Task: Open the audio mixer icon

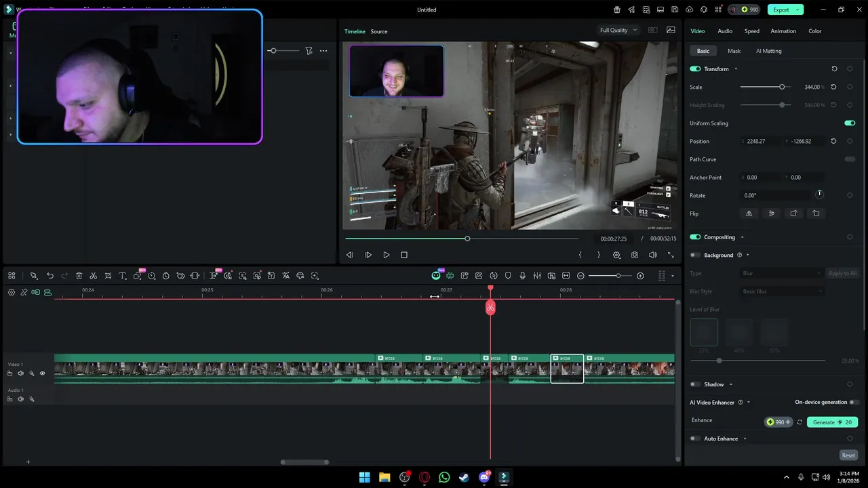Action: [x=537, y=276]
